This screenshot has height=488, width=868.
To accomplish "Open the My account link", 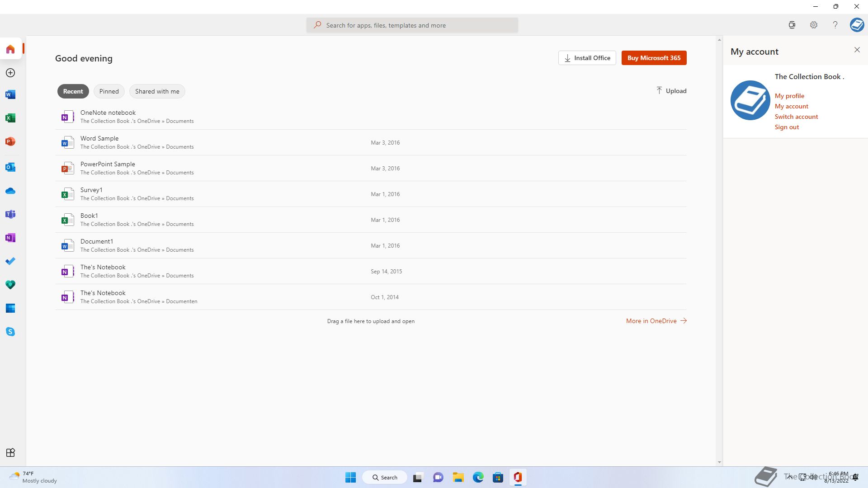I will tap(791, 106).
